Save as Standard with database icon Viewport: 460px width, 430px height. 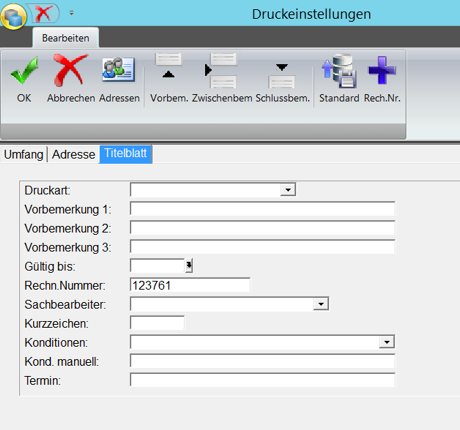(x=339, y=71)
